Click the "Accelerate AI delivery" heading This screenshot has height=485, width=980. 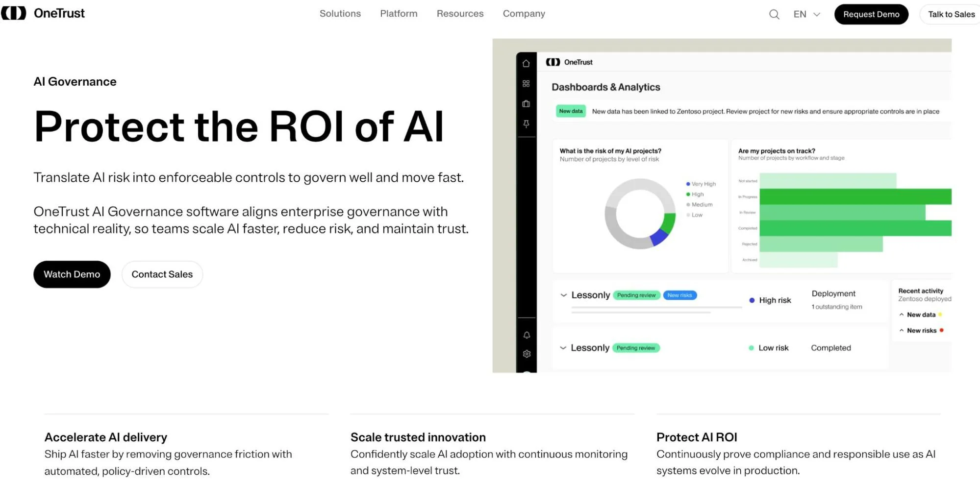106,437
